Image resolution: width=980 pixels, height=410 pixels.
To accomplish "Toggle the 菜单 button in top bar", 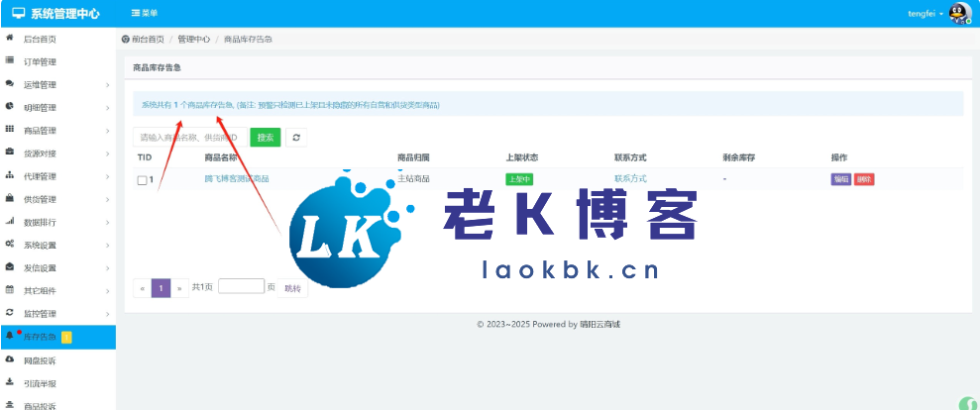I will [x=145, y=13].
